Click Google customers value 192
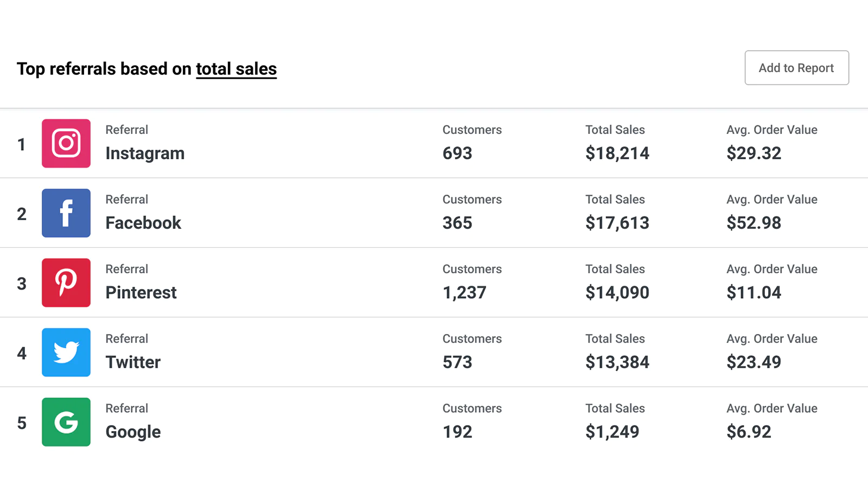Image resolution: width=868 pixels, height=488 pixels. coord(457,432)
